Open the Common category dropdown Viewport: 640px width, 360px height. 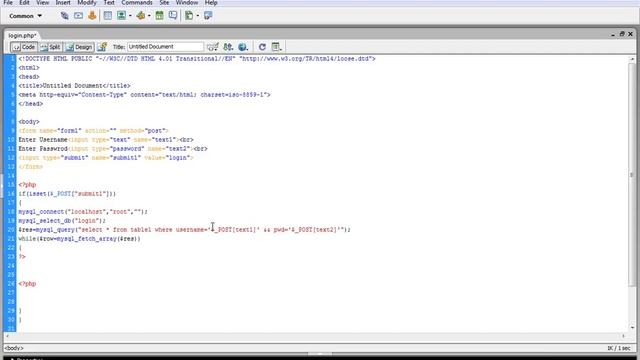pos(25,16)
